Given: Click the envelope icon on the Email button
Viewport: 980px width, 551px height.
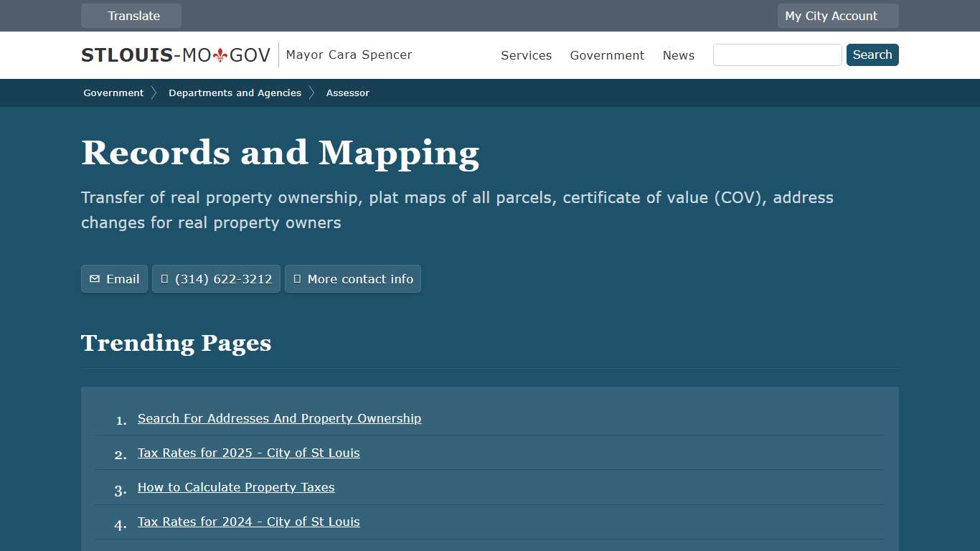Looking at the screenshot, I should (x=94, y=278).
